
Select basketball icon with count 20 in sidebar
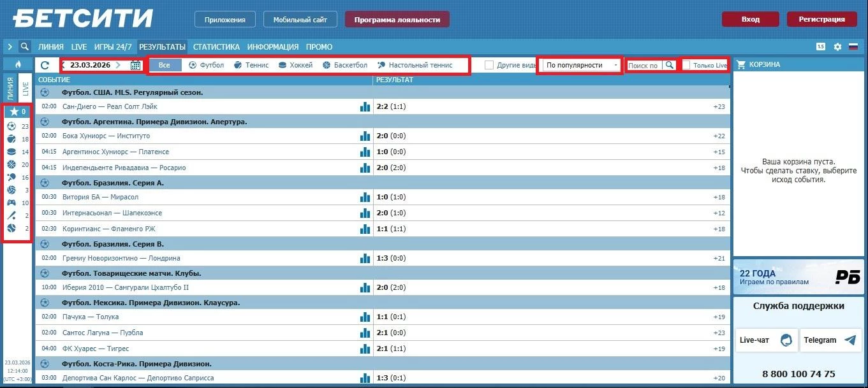(x=11, y=164)
